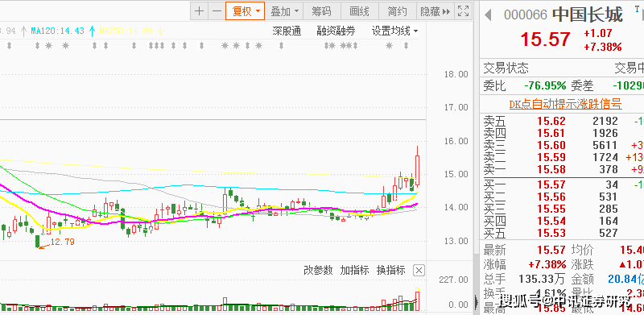Click the 筹码 button
This screenshot has height=315, width=644.
tap(321, 11)
